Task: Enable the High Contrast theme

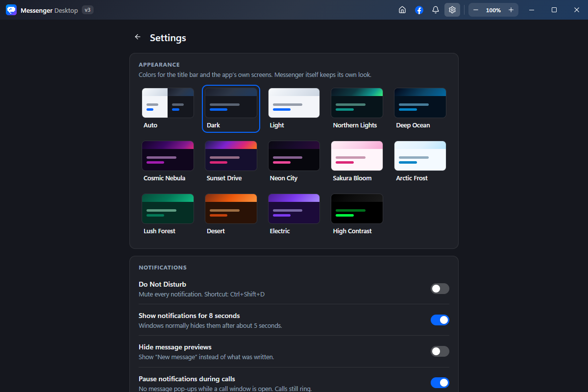Action: (357, 215)
